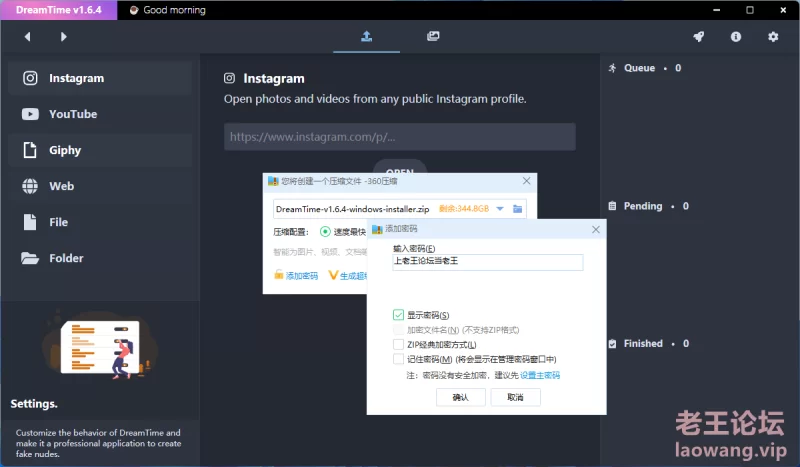This screenshot has width=800, height=467.
Task: Click the open Folder icon in sidebar
Action: pos(30,258)
